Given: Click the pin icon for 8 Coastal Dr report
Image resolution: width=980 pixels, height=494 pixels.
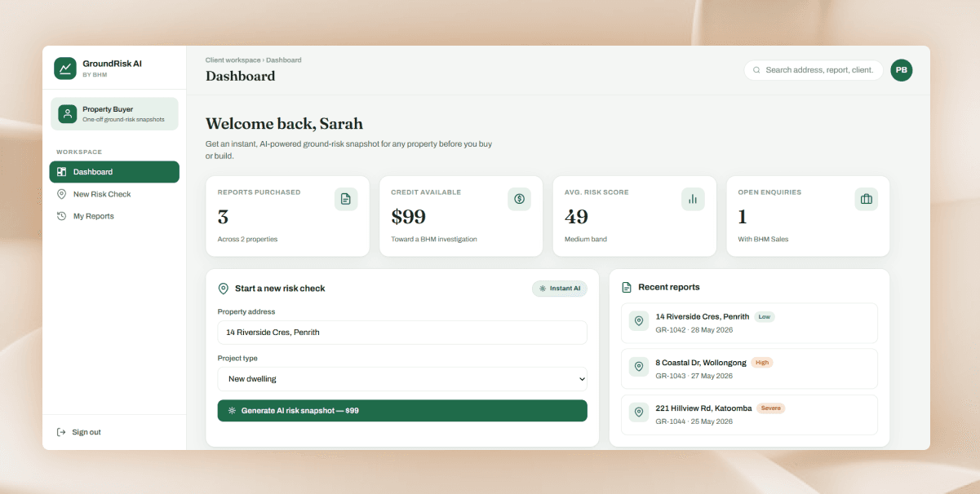Looking at the screenshot, I should coord(639,367).
